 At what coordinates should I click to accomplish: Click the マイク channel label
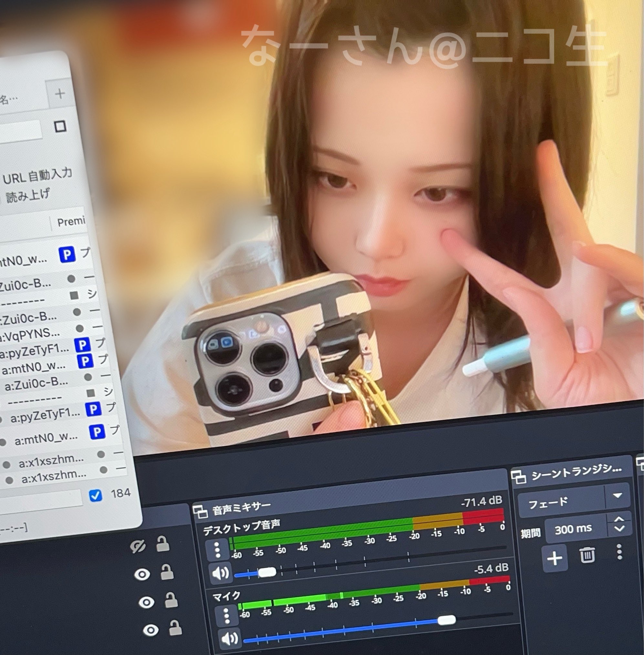(x=227, y=596)
